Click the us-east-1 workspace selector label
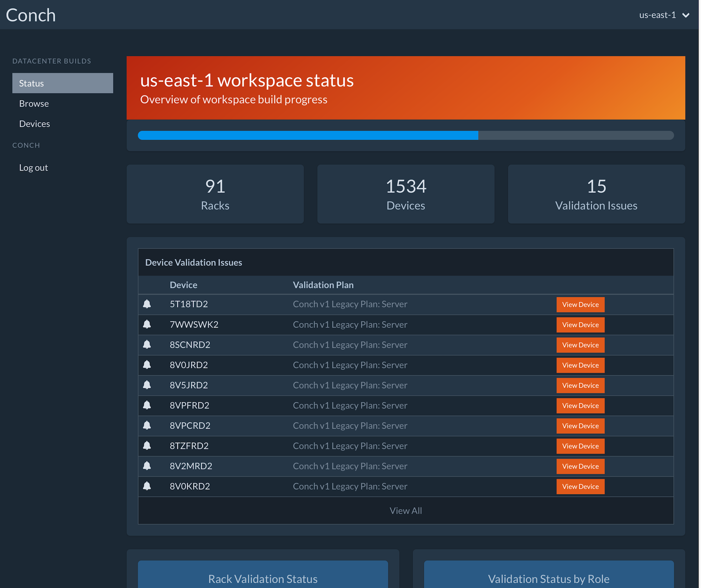701x588 pixels. click(x=657, y=15)
